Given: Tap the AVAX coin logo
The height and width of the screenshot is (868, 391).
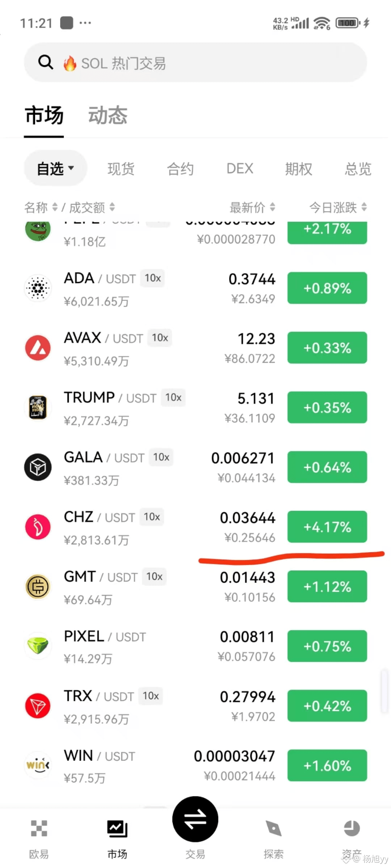Looking at the screenshot, I should tap(38, 348).
